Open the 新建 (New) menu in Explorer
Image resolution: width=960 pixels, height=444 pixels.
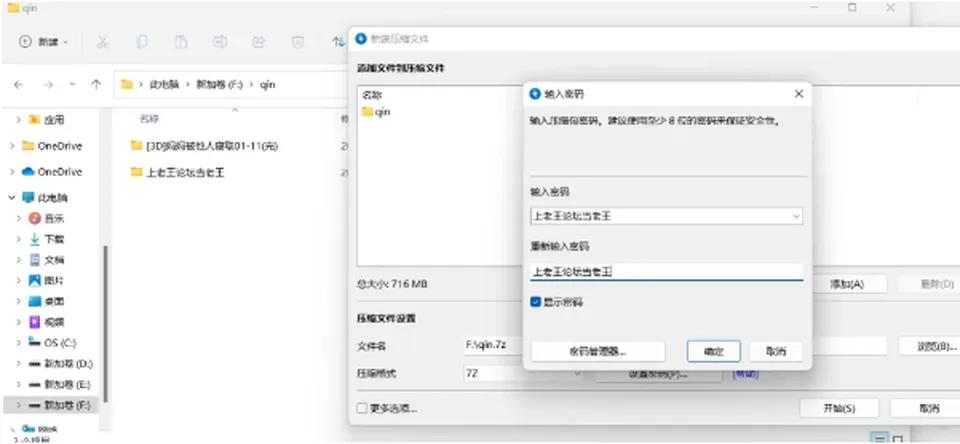click(43, 42)
